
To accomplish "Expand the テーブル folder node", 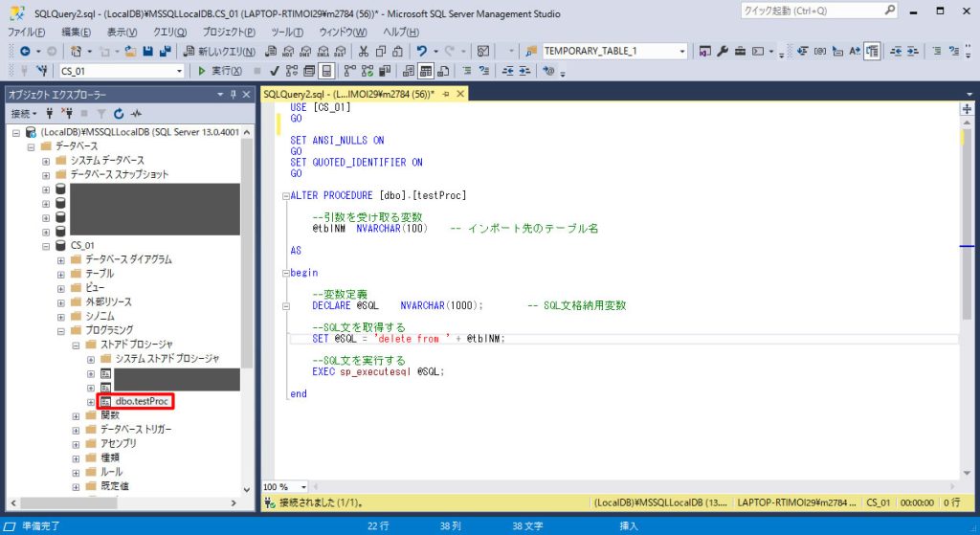I will [60, 274].
